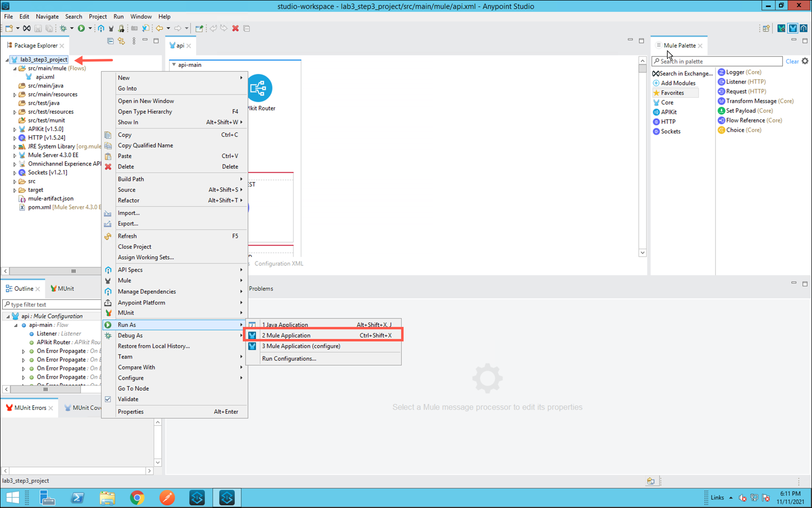Click Open Perspective icon at top right
Viewport: 812px width, 508px height.
click(766, 28)
